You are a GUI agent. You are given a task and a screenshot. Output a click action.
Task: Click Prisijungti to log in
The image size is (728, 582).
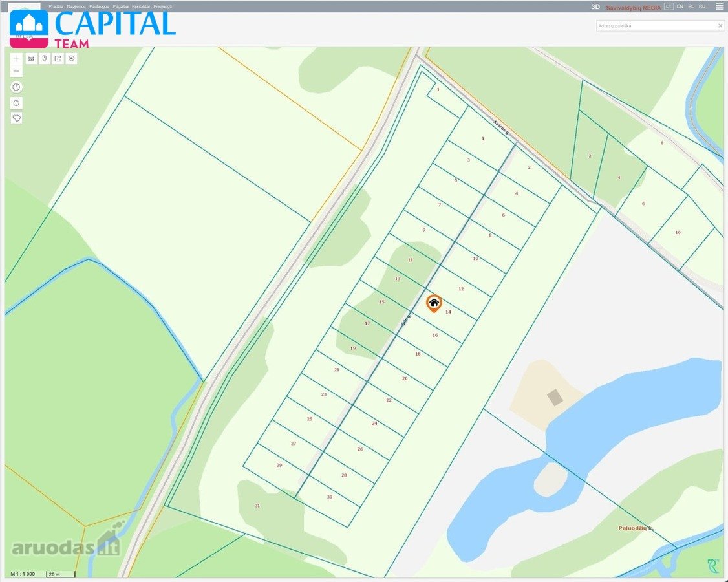point(162,6)
